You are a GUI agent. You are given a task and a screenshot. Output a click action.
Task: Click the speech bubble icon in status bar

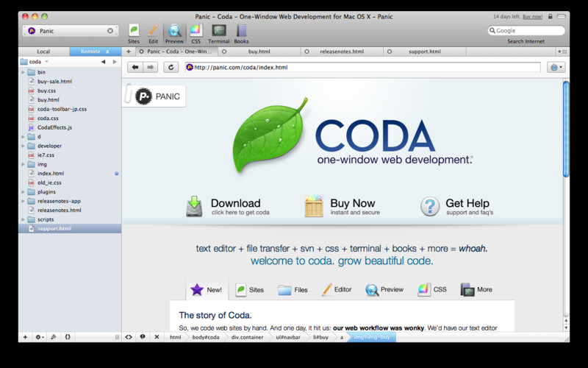click(143, 337)
